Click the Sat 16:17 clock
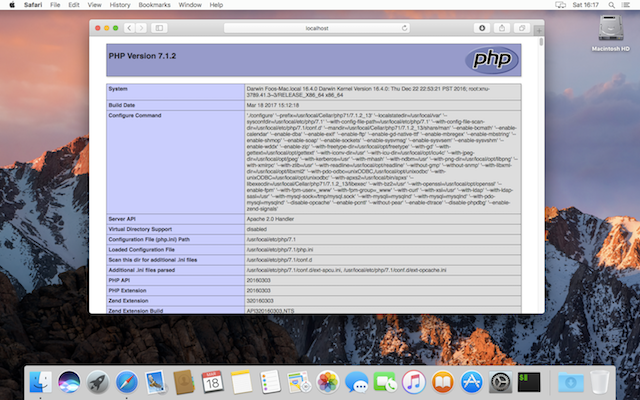The image size is (640, 400). (x=585, y=5)
